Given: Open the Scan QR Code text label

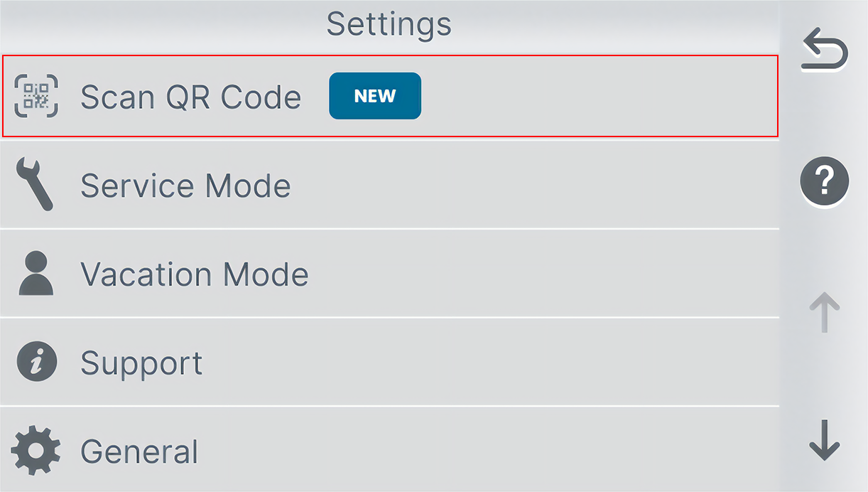Looking at the screenshot, I should pyautogui.click(x=190, y=97).
